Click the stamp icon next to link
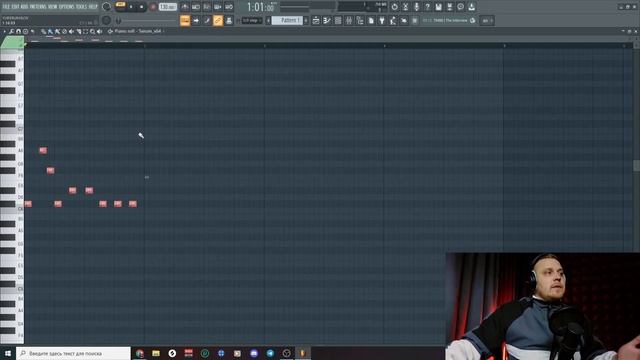The height and width of the screenshot is (360, 640). (x=229, y=20)
